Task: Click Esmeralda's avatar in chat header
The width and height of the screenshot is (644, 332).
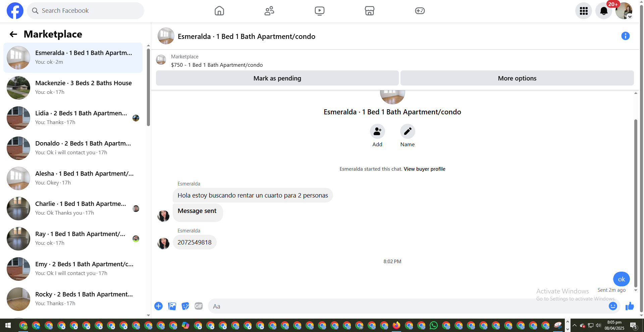Action: (x=166, y=36)
